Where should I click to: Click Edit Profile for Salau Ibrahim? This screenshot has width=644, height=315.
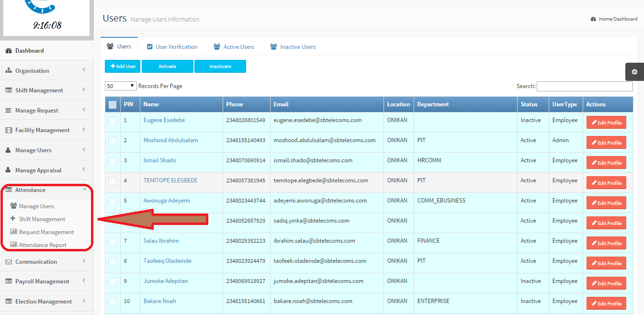click(x=606, y=243)
